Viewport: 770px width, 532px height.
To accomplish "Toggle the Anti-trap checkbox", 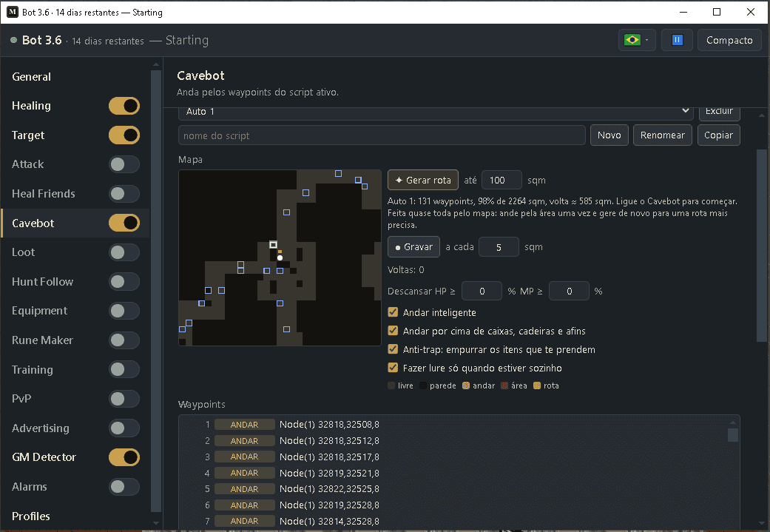I will 393,349.
